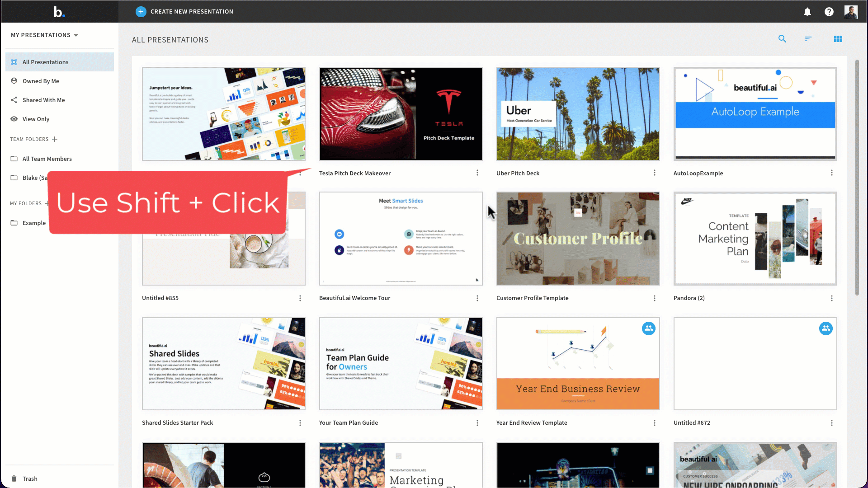Open the Jumpstart your ideas presentation thumbnail
Image resolution: width=868 pixels, height=488 pixels.
click(224, 114)
